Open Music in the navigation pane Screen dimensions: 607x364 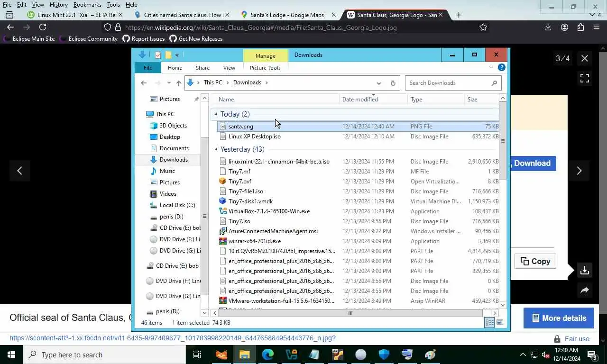(x=167, y=171)
